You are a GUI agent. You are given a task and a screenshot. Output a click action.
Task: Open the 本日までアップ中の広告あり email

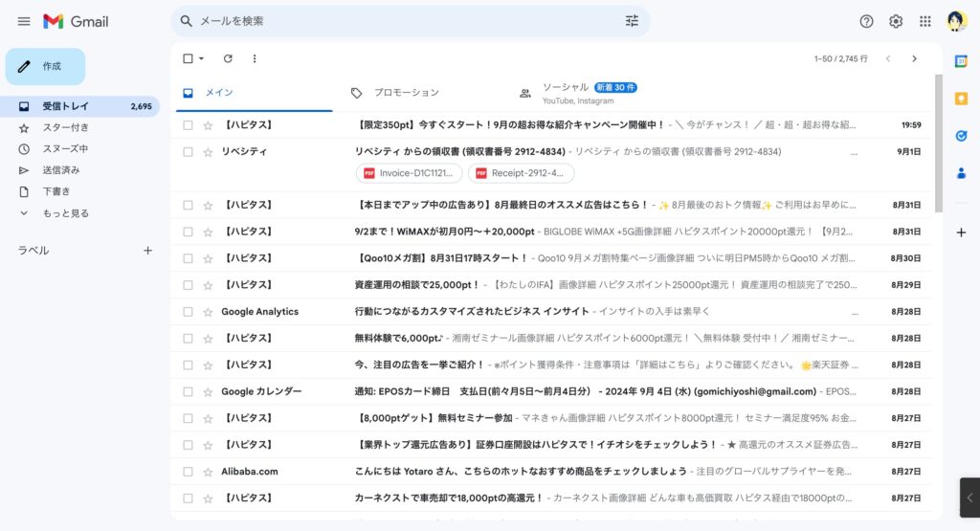[551, 205]
